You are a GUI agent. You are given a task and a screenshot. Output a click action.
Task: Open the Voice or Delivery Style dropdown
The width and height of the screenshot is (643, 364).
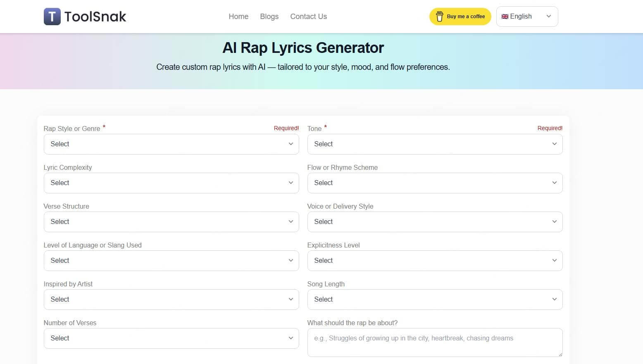435,221
